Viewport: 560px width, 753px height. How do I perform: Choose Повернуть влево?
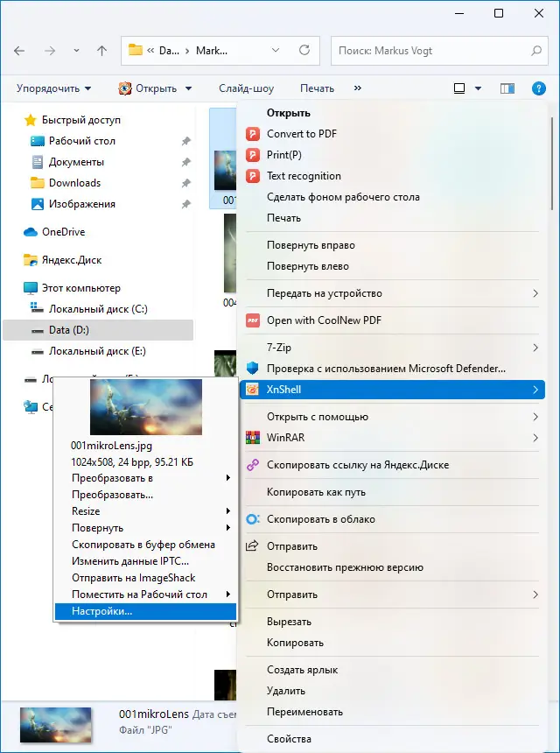393,266
